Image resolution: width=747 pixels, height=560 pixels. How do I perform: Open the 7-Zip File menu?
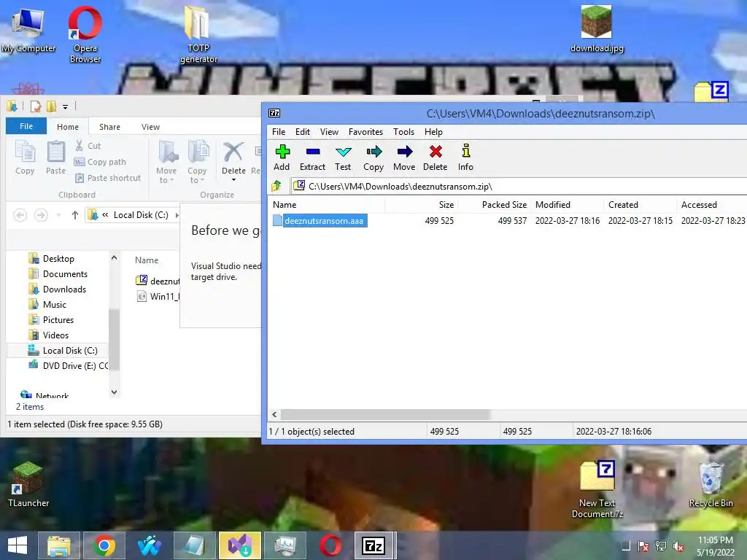pyautogui.click(x=279, y=132)
